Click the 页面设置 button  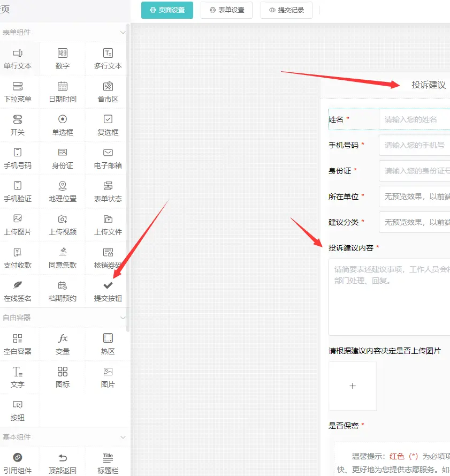[x=167, y=10]
